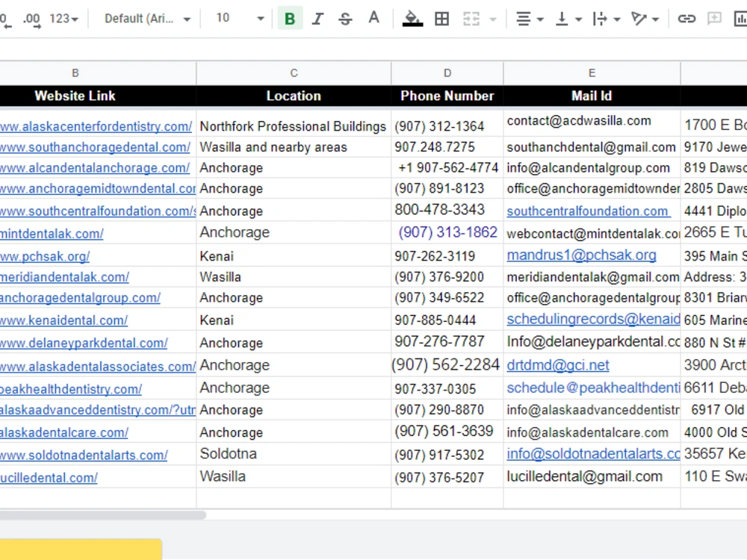747x560 pixels.
Task: Open pchsak.org website link
Action: point(45,256)
